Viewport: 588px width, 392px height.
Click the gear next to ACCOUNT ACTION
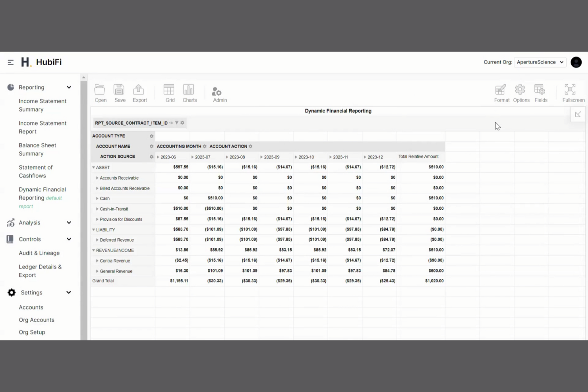tap(250, 147)
